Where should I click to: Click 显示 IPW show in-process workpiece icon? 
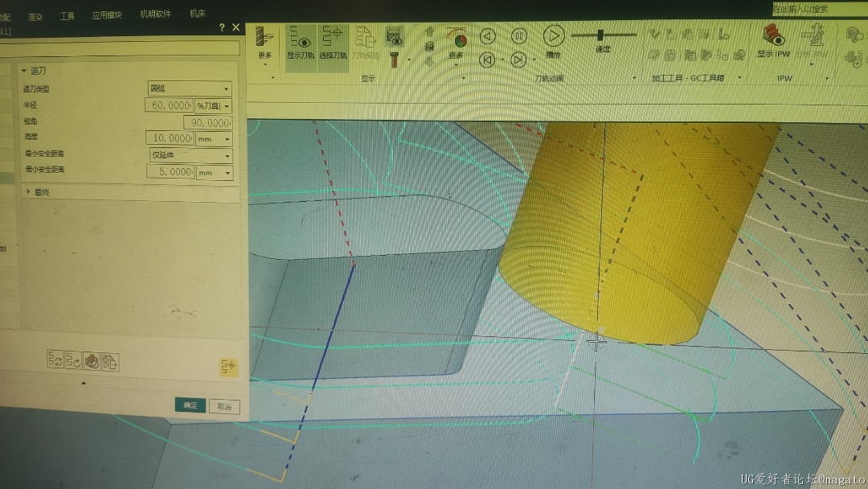pos(773,41)
